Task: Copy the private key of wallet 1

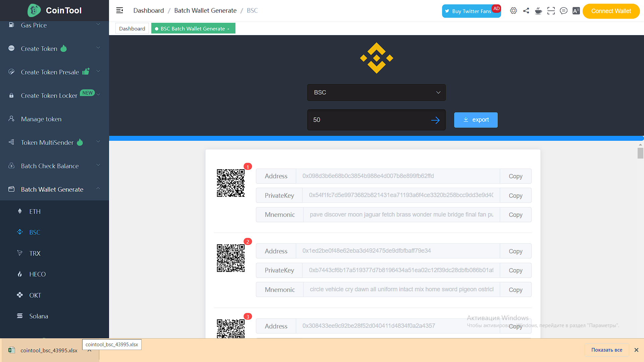Action: tap(516, 195)
